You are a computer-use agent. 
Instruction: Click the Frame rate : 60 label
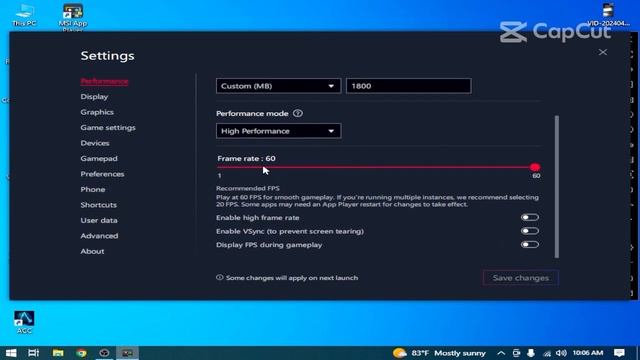pyautogui.click(x=246, y=158)
